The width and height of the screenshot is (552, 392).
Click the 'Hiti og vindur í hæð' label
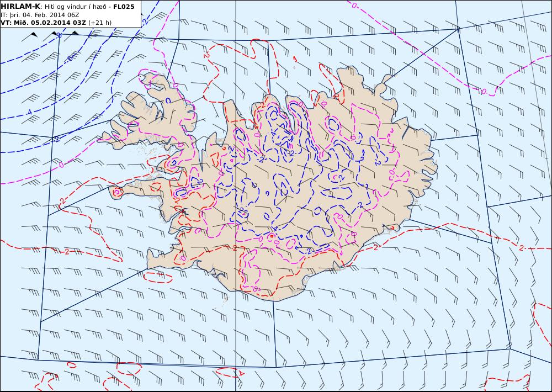(x=75, y=7)
